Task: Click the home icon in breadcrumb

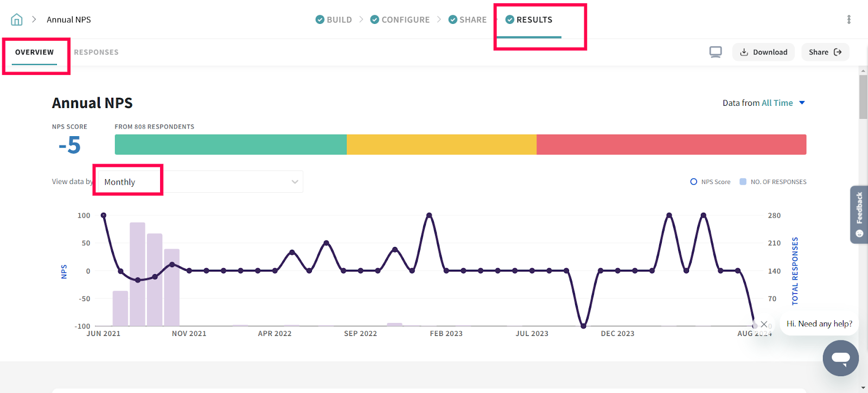Action: click(x=17, y=20)
